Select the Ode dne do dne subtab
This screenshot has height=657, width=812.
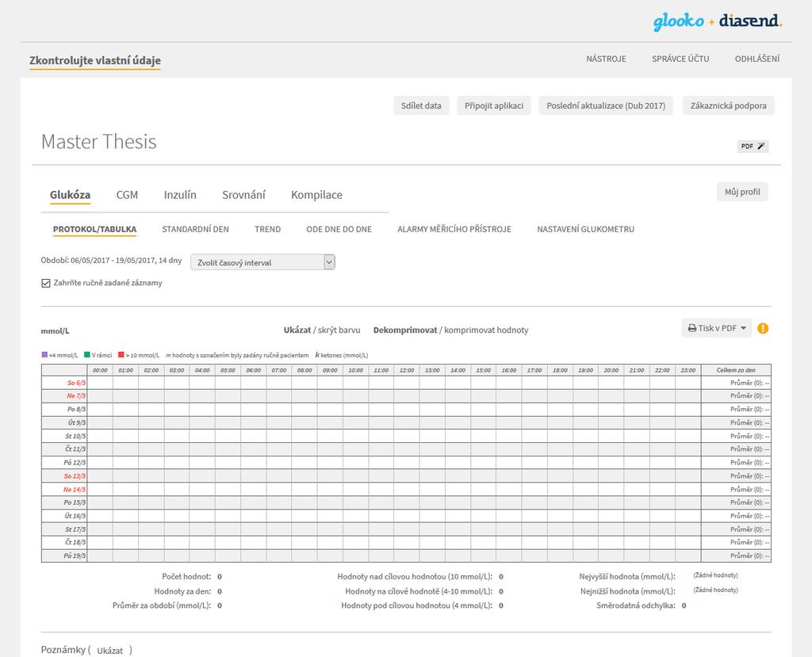(x=339, y=229)
